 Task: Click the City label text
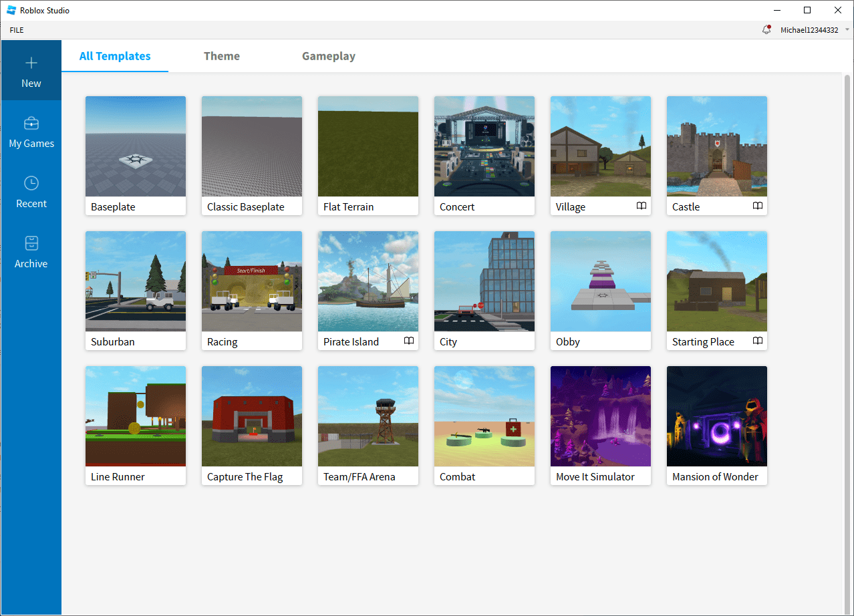448,342
